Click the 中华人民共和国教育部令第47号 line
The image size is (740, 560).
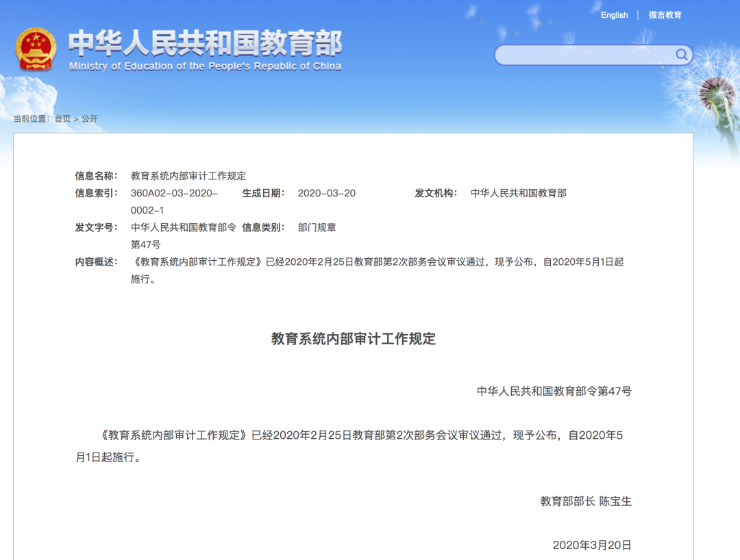click(x=554, y=391)
